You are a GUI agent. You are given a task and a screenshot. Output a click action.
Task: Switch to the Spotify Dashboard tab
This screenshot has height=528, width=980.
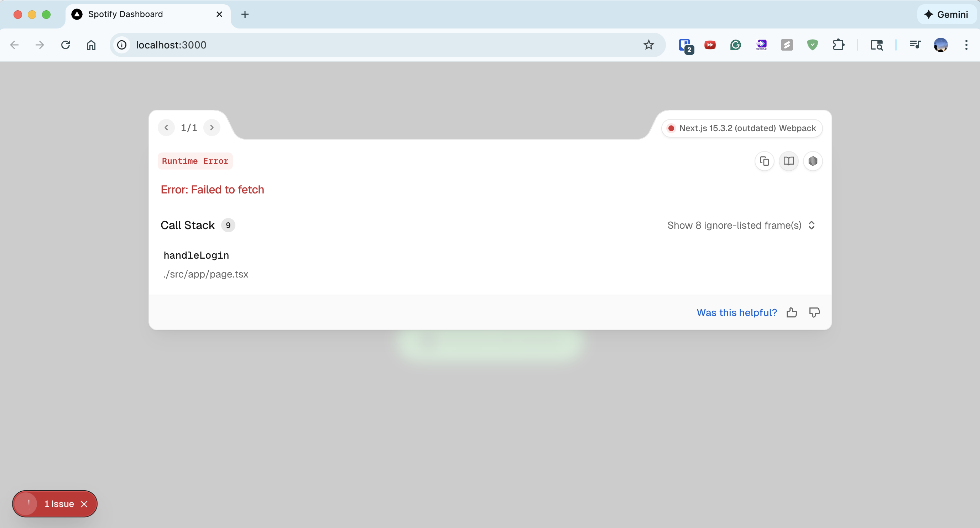[126, 14]
